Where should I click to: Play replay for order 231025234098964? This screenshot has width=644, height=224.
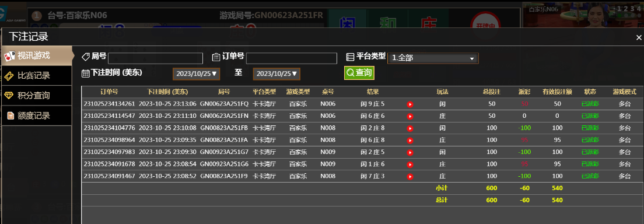(409, 140)
